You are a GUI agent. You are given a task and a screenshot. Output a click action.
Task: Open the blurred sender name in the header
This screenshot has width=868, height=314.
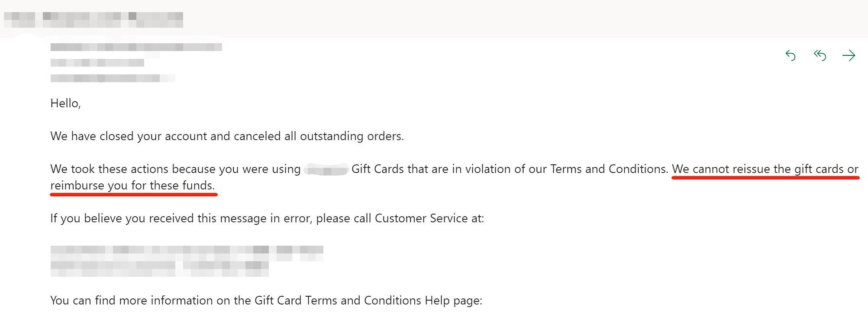[136, 47]
